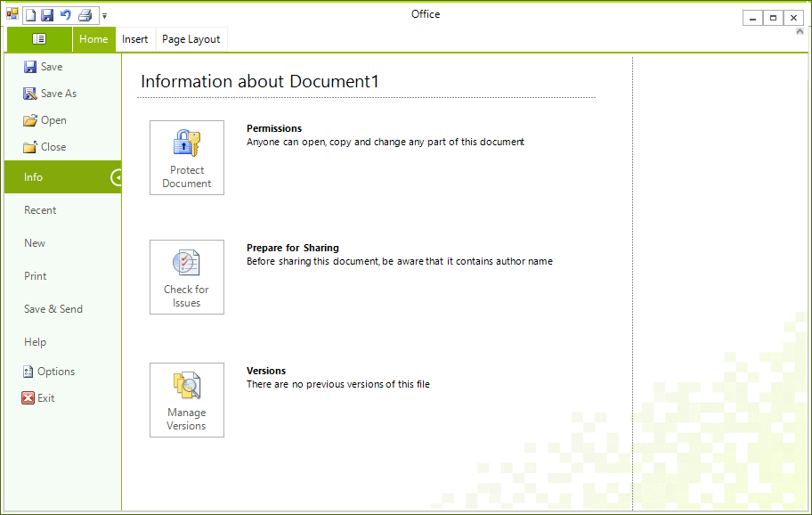Click the Versions heading text

pyautogui.click(x=266, y=371)
